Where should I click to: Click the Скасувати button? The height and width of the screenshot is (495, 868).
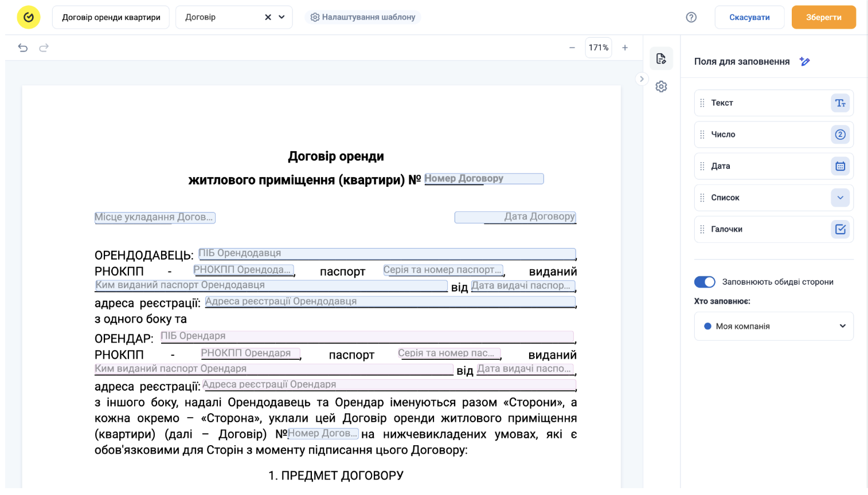(x=749, y=17)
